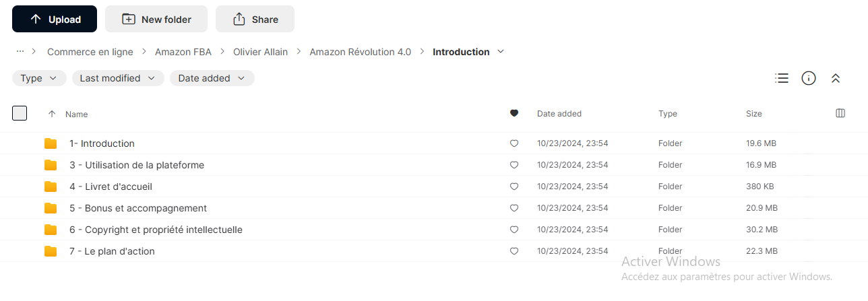Click folder icon of 4 - Livret d'accueil
Viewport: 868px width, 301px height.
tap(51, 187)
